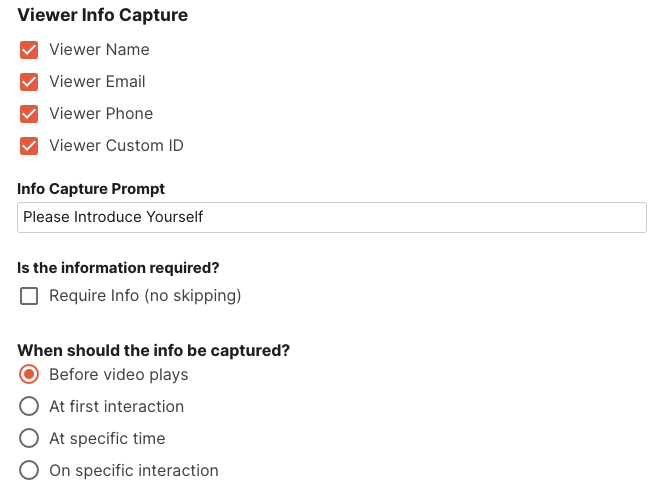Click the 'Viewer Phone' label text
Viewport: 663px width, 500px height.
click(x=101, y=114)
